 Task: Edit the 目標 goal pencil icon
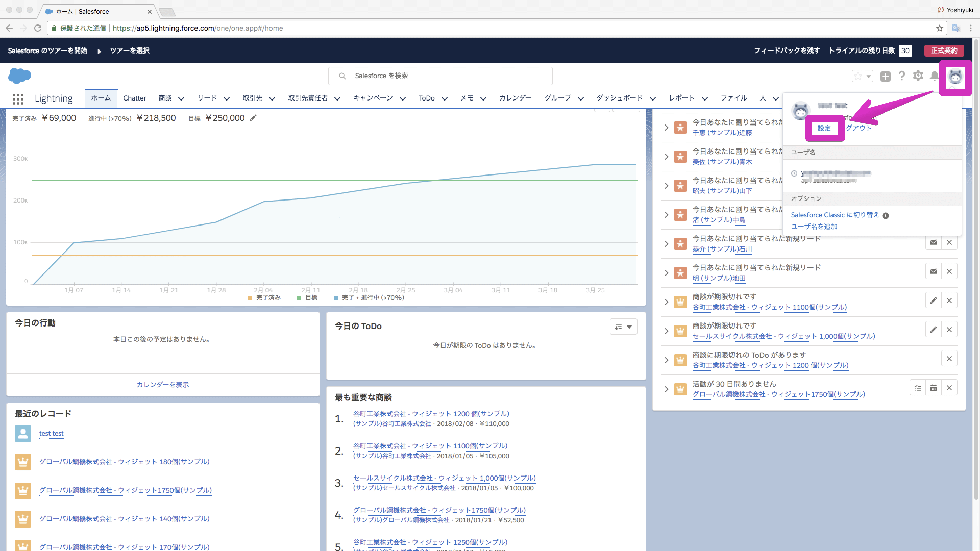pos(253,118)
